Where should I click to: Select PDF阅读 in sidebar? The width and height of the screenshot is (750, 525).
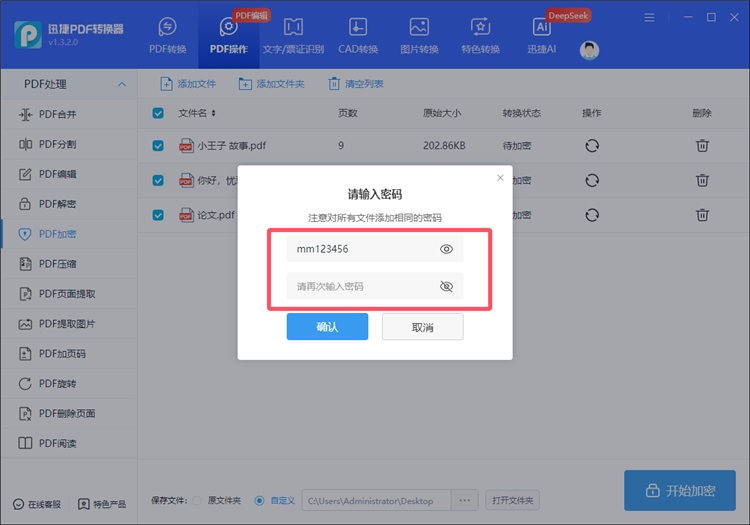(69, 443)
